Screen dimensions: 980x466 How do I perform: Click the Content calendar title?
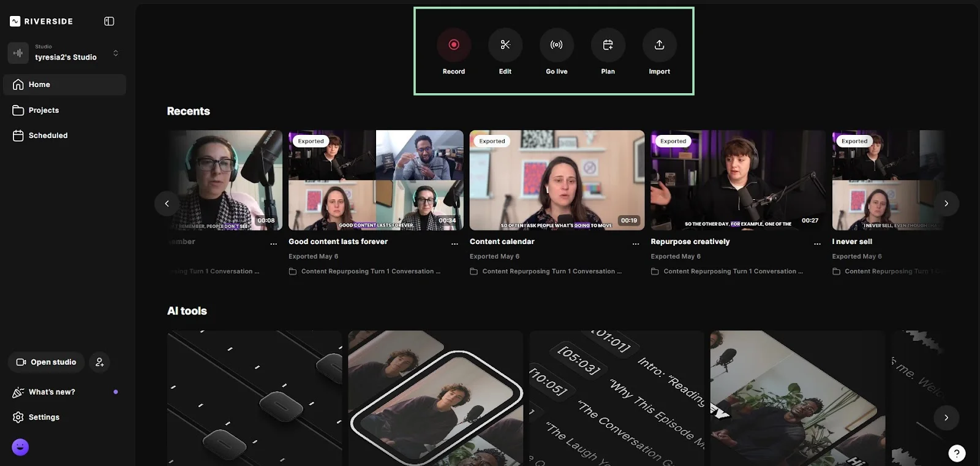(x=502, y=242)
